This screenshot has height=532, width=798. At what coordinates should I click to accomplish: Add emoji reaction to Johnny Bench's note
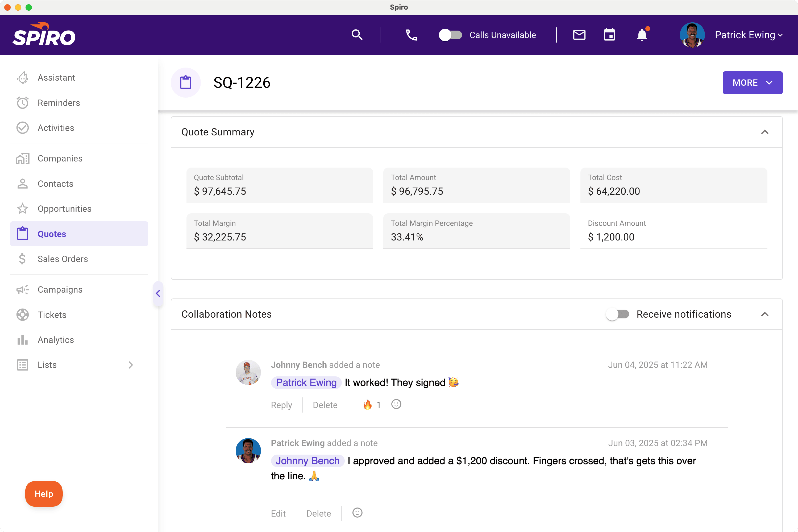396,404
